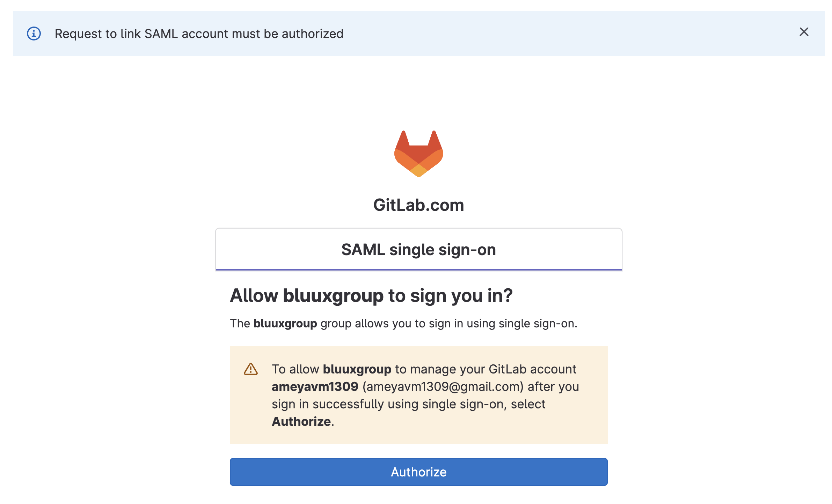Click the bold word Authorize in the warning
Screen dimensions: 832x504
(x=301, y=422)
